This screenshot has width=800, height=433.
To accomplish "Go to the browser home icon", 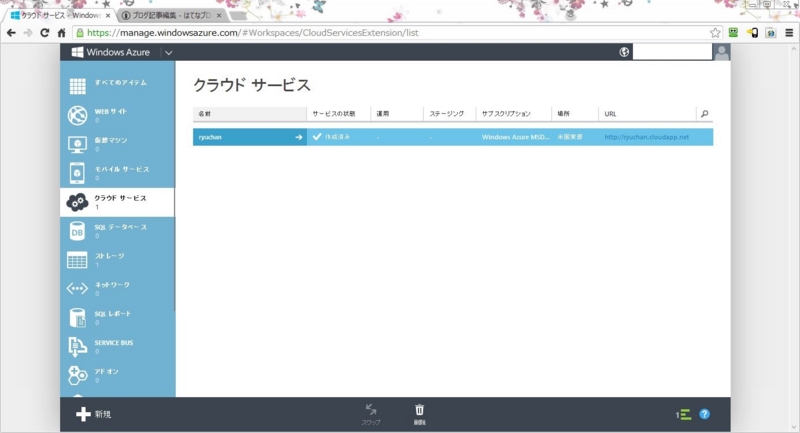I will click(61, 33).
